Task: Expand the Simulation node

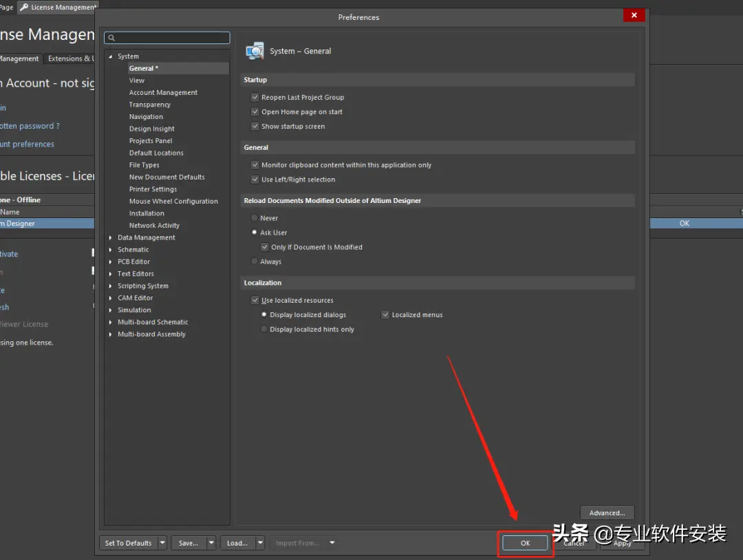Action: pos(110,310)
